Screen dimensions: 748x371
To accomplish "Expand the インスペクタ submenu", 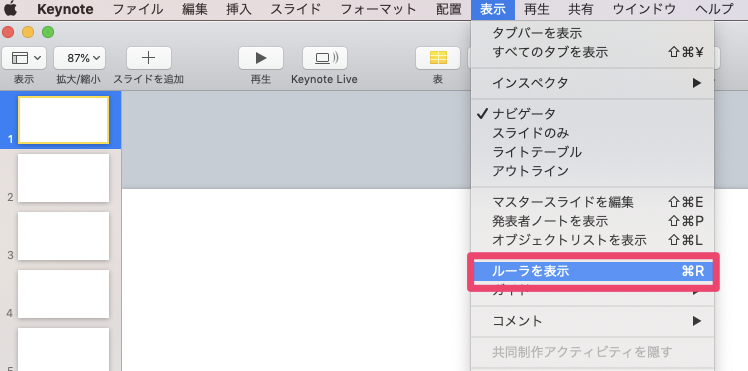I will coord(592,83).
